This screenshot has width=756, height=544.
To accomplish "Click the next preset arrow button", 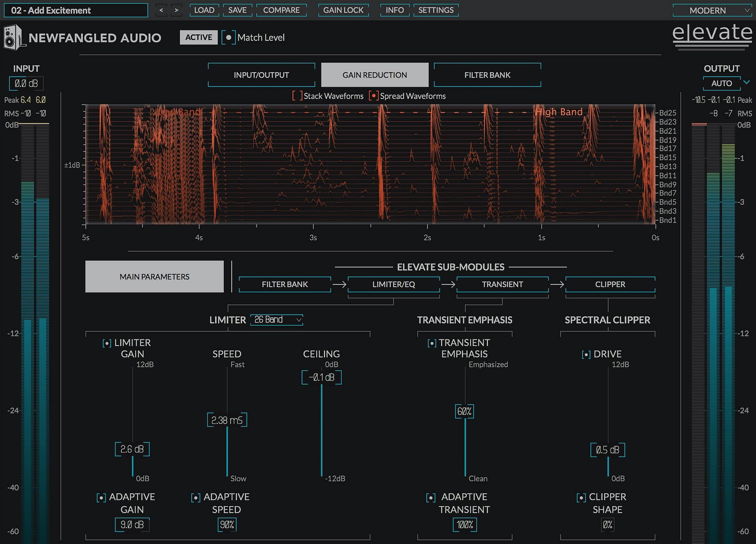I will tap(176, 10).
